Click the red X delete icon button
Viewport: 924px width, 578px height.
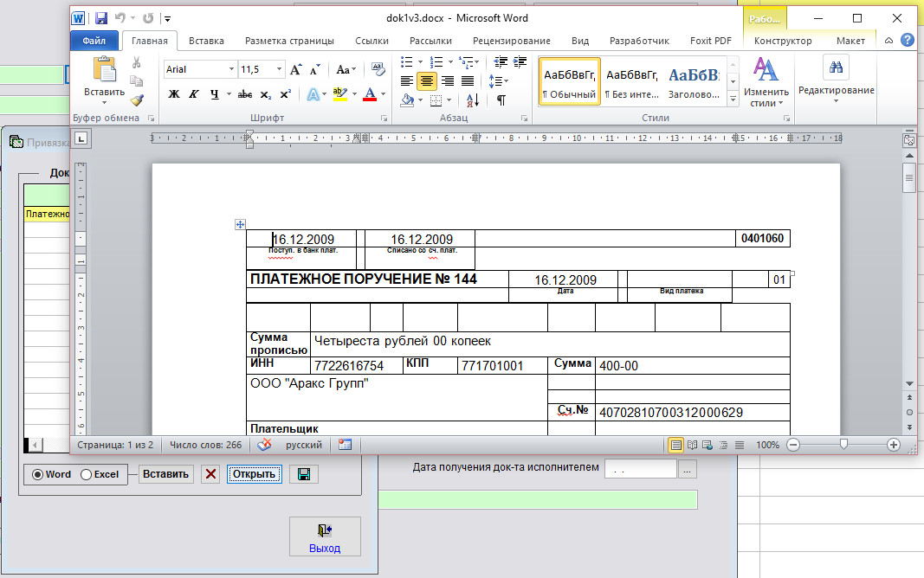coord(210,474)
